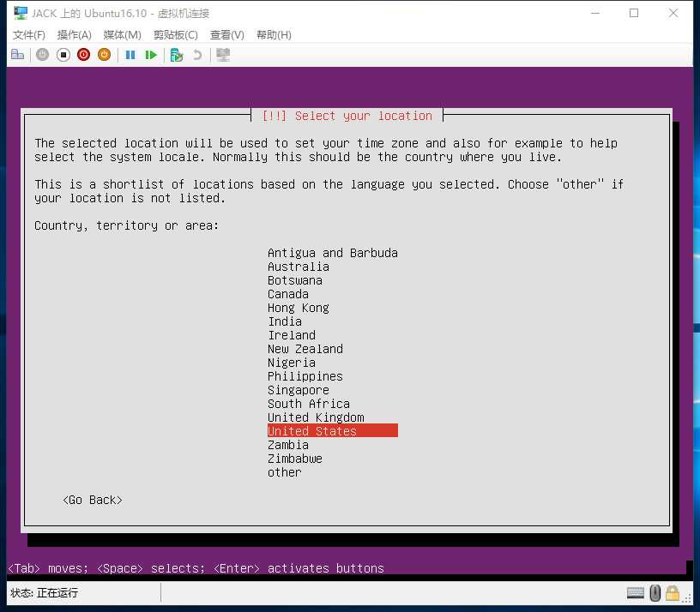Image resolution: width=700 pixels, height=612 pixels.
Task: Reset the VM using the green play icon
Action: pyautogui.click(x=151, y=55)
